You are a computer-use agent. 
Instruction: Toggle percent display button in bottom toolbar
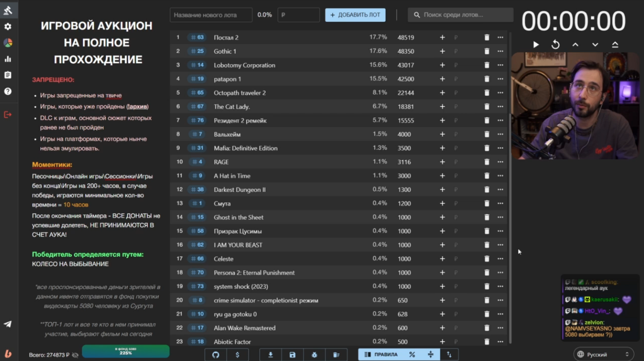pyautogui.click(x=412, y=355)
